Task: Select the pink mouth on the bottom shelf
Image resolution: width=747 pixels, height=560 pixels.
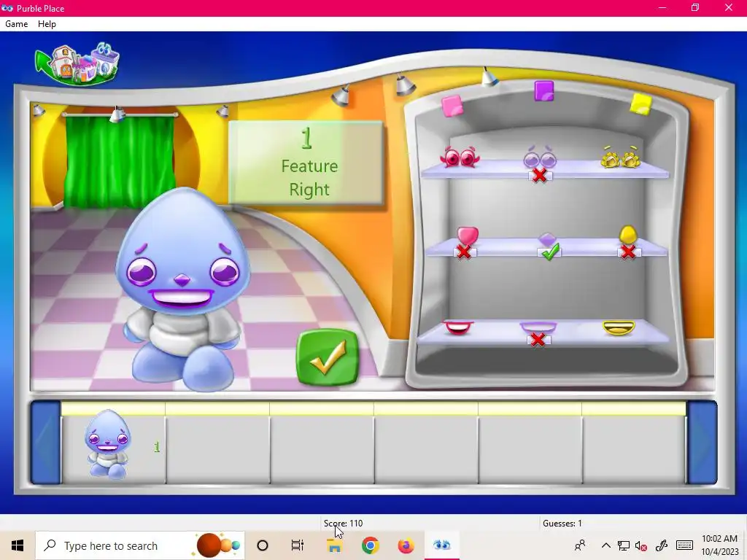Action: 458,327
